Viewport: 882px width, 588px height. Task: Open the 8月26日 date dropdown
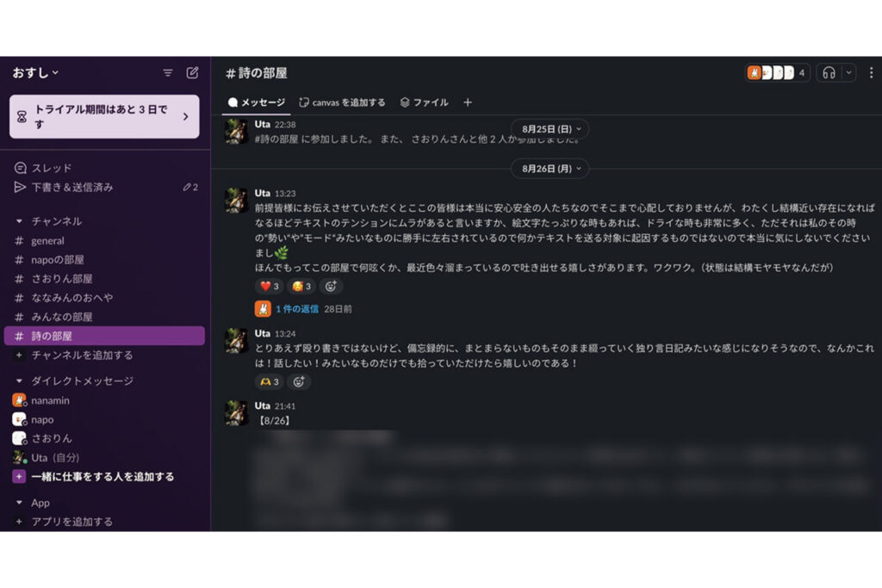pos(550,169)
